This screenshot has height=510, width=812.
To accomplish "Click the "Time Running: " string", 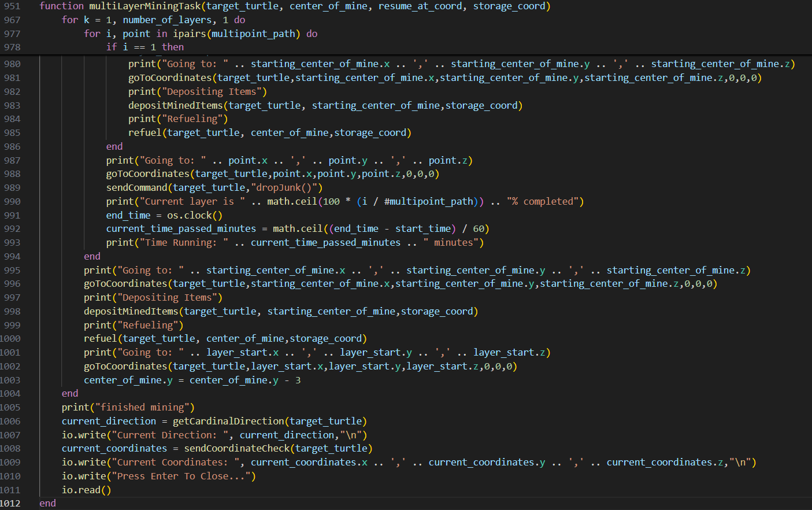I will 184,243.
